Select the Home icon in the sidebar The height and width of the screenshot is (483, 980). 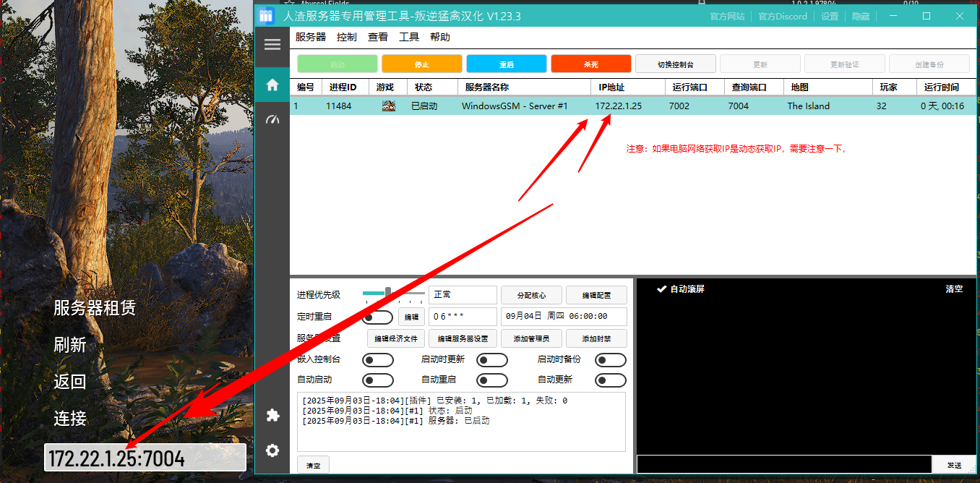coord(272,83)
